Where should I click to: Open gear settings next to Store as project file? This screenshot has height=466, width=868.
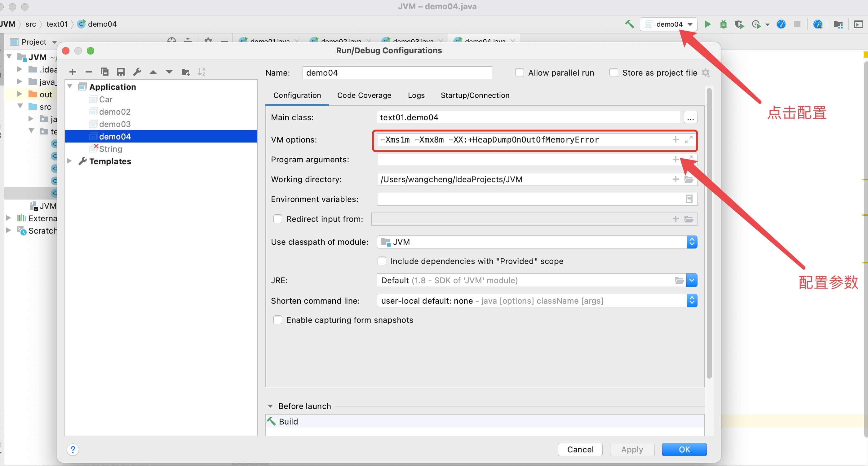tap(706, 73)
